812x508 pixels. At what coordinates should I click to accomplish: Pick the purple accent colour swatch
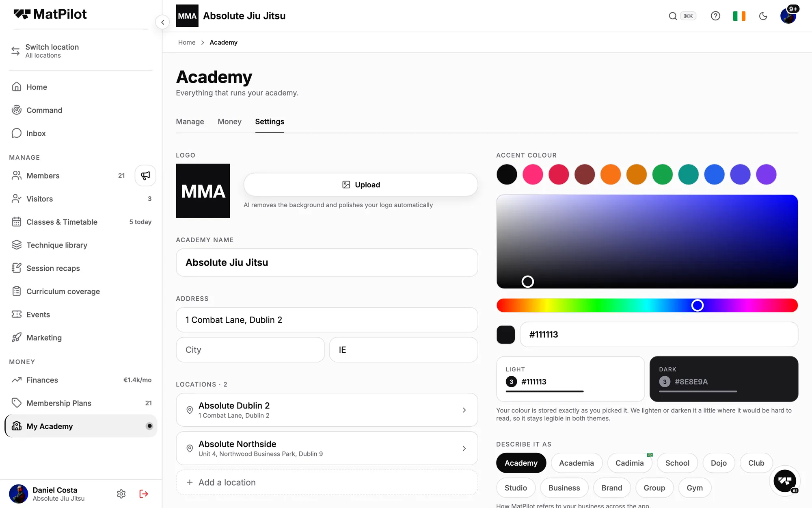click(766, 175)
